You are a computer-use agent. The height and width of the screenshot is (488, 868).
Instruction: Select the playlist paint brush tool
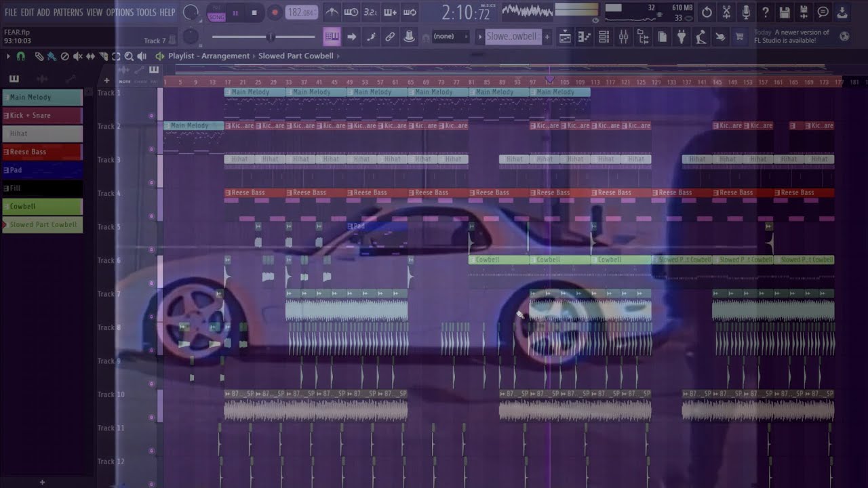(52, 56)
